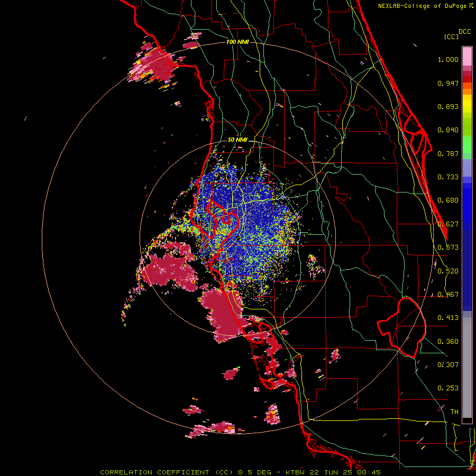Click the [CC] legend unit label

pyautogui.click(x=451, y=36)
